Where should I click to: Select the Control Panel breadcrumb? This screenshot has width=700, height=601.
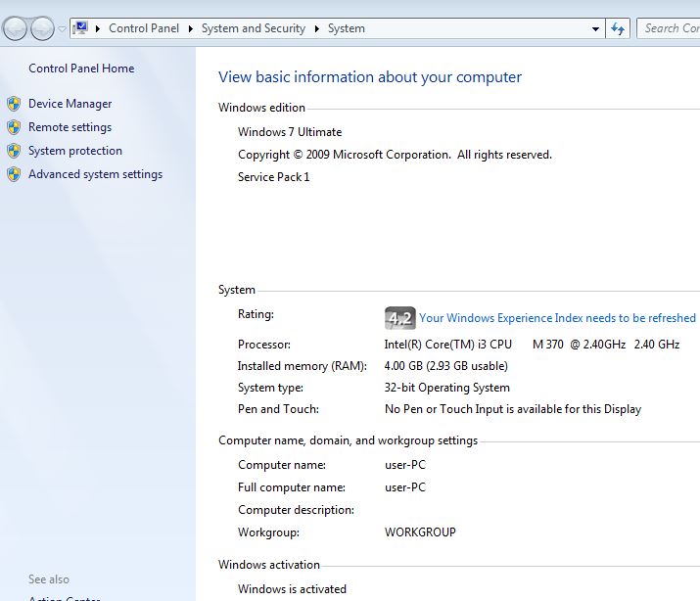[144, 28]
